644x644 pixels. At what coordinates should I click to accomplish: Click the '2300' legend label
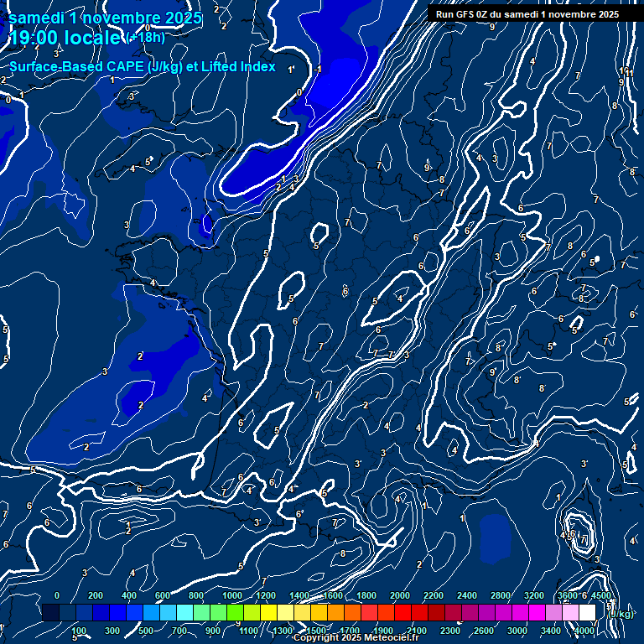point(450,631)
